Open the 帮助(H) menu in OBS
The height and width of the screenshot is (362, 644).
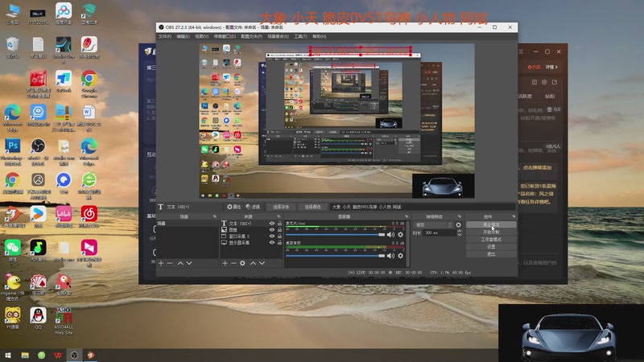319,36
